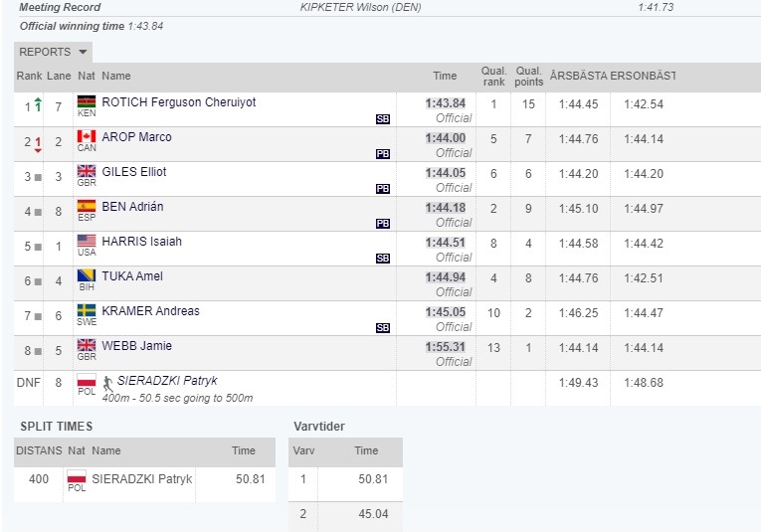Select WEBB Jamie in results
Screen dimensions: 761x532
[136, 346]
